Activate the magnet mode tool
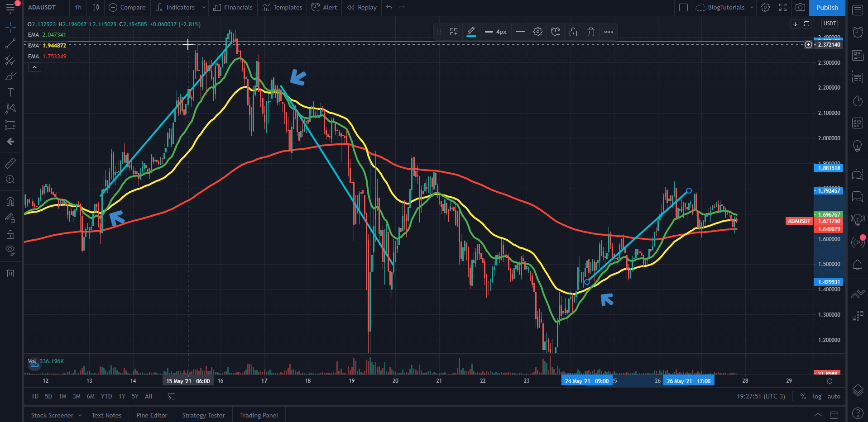The image size is (868, 422). tap(10, 201)
